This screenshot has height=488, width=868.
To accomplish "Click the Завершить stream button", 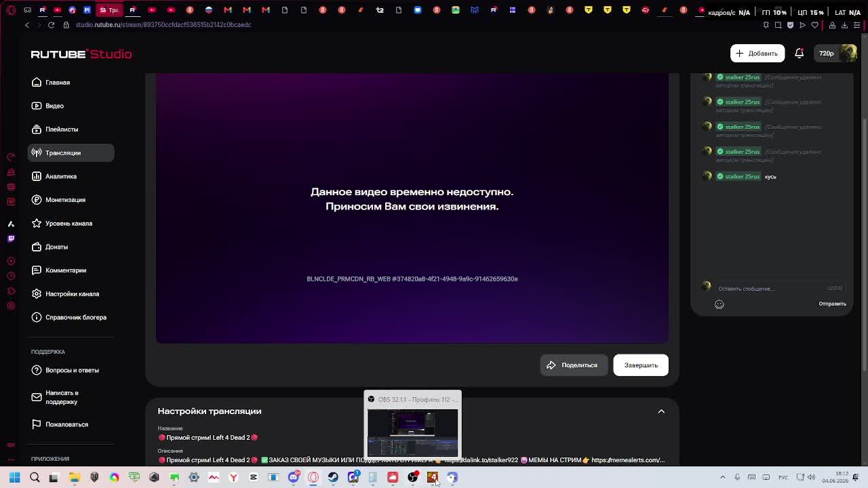I will [x=641, y=365].
